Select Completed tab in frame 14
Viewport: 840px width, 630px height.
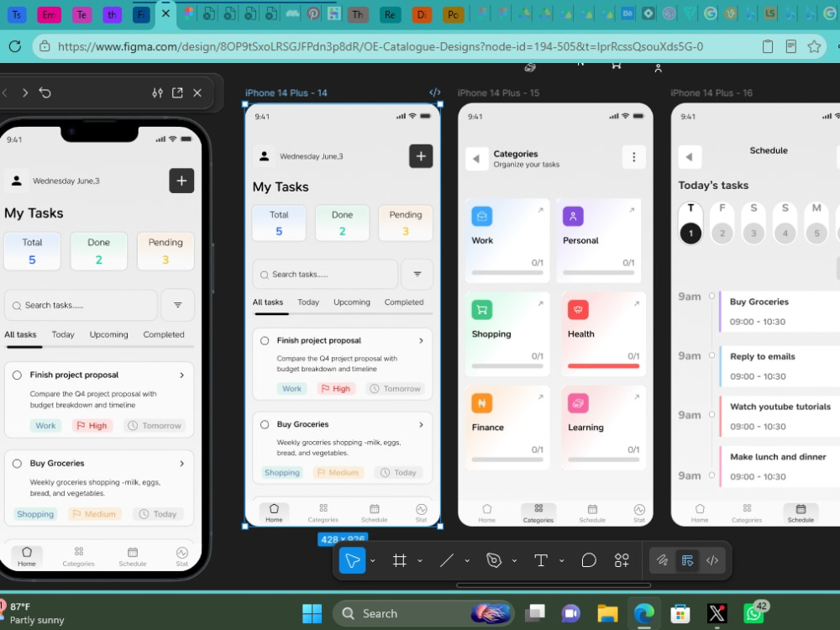point(404,302)
